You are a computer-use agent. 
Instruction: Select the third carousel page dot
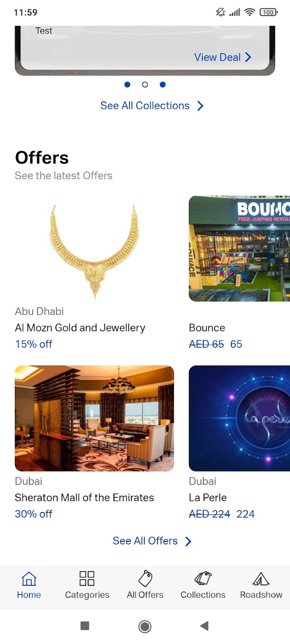tap(163, 84)
